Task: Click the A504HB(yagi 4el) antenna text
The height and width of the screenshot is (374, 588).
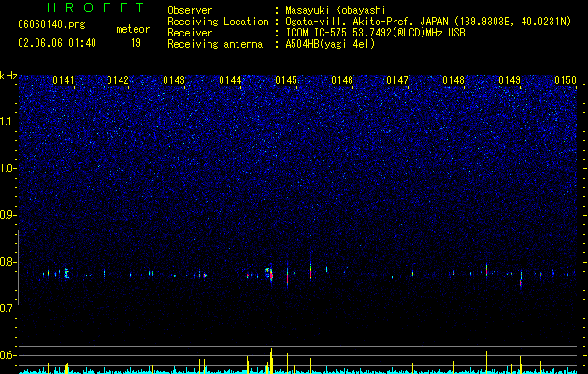Action: pos(330,44)
